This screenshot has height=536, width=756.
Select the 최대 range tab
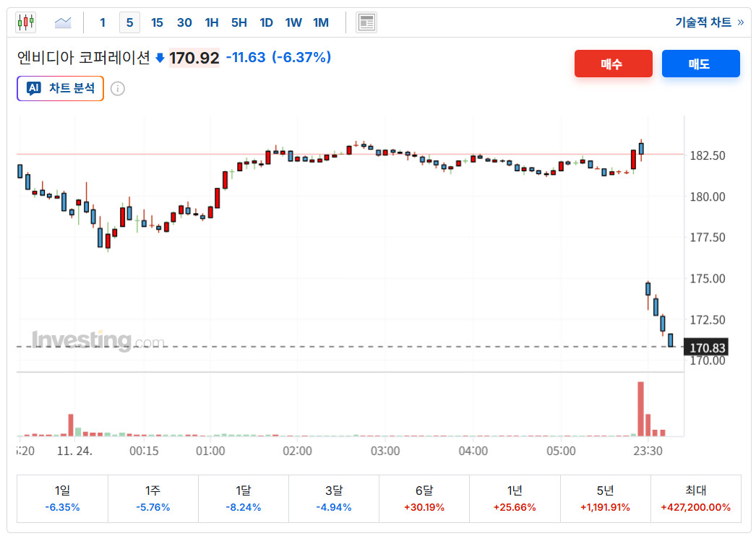696,498
